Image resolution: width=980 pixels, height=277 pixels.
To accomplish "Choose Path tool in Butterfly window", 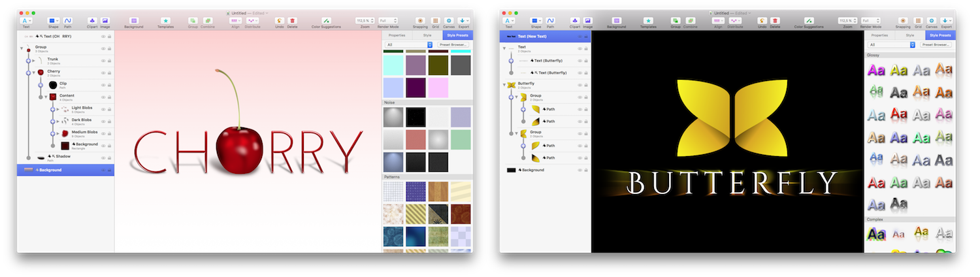I will pyautogui.click(x=551, y=21).
